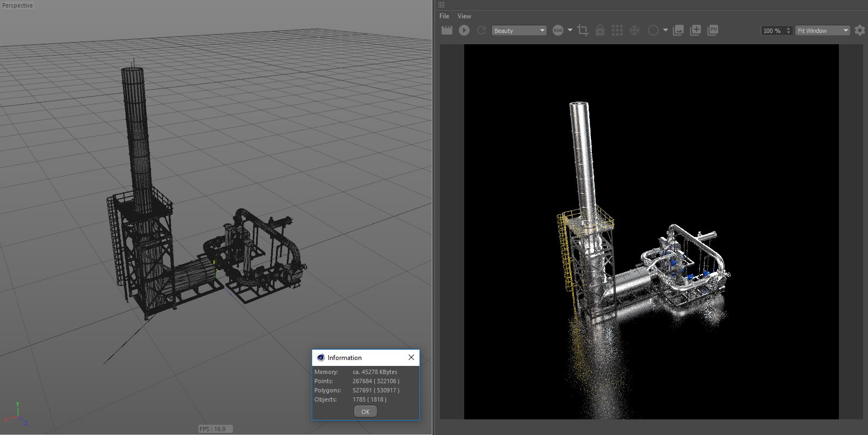Click the 'ca. 45278 KBytes' memory value

click(x=375, y=372)
